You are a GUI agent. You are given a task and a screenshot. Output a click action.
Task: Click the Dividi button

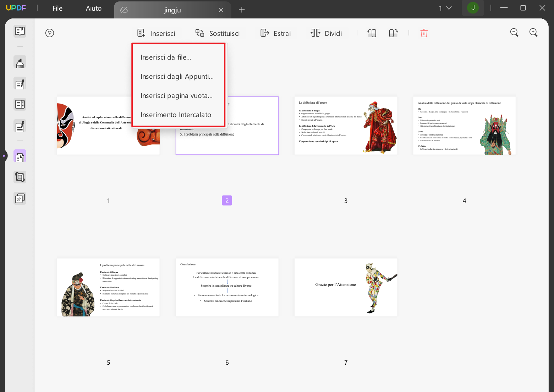coord(326,33)
